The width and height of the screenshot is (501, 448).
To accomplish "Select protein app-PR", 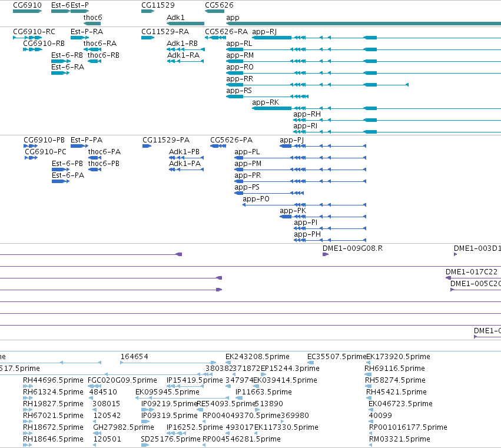I will coord(248,176).
